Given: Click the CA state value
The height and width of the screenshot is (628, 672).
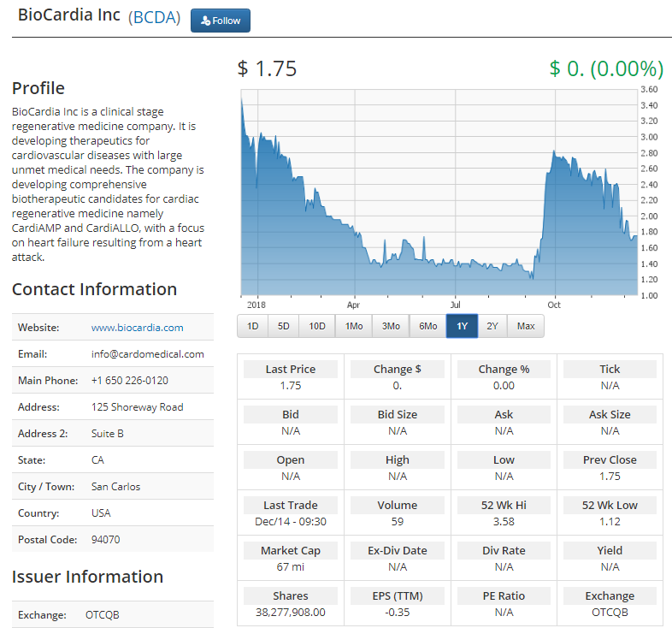Looking at the screenshot, I should 97,460.
